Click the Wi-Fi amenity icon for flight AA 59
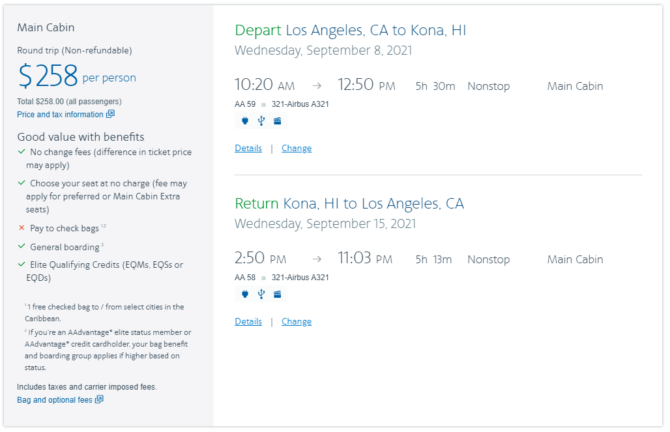 pyautogui.click(x=245, y=121)
